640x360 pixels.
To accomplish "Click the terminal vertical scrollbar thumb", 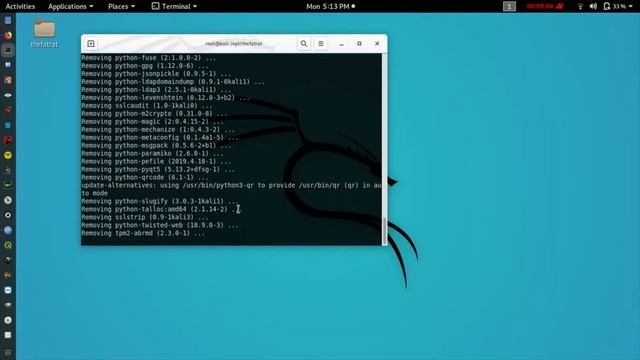I will pos(384,231).
